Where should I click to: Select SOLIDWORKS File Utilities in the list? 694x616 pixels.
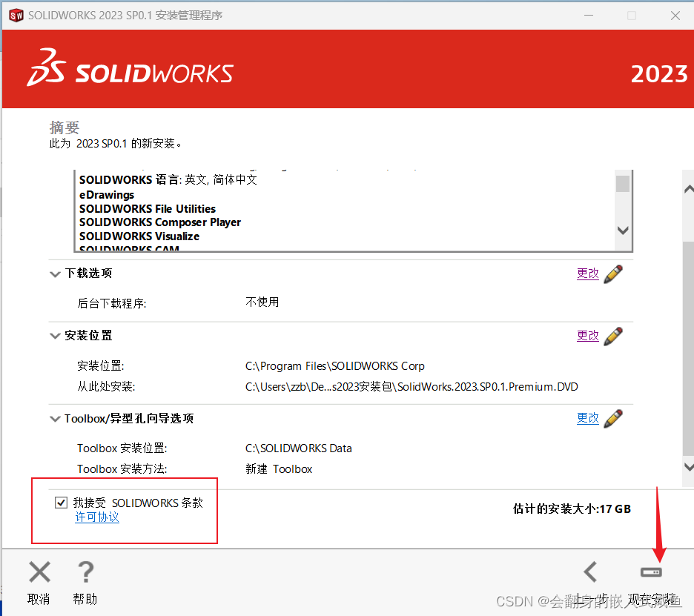point(148,209)
